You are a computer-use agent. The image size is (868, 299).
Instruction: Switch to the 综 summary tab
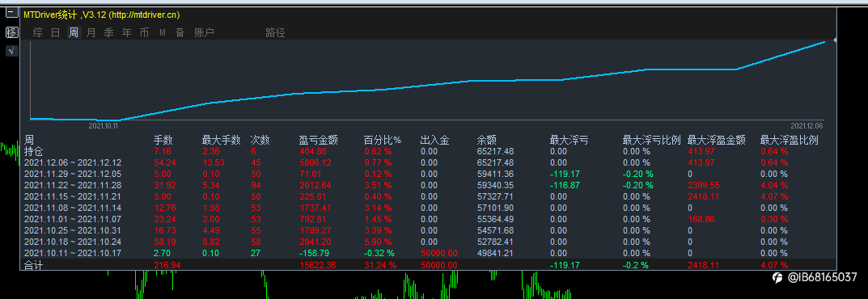pyautogui.click(x=38, y=32)
